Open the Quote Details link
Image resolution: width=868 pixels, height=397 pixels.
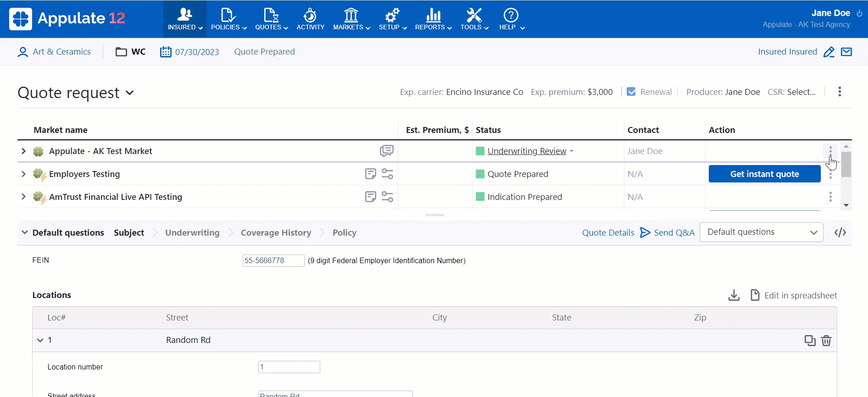tap(608, 232)
